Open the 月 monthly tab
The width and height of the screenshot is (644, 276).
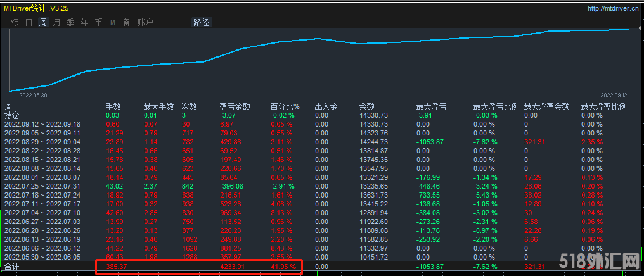pos(56,23)
